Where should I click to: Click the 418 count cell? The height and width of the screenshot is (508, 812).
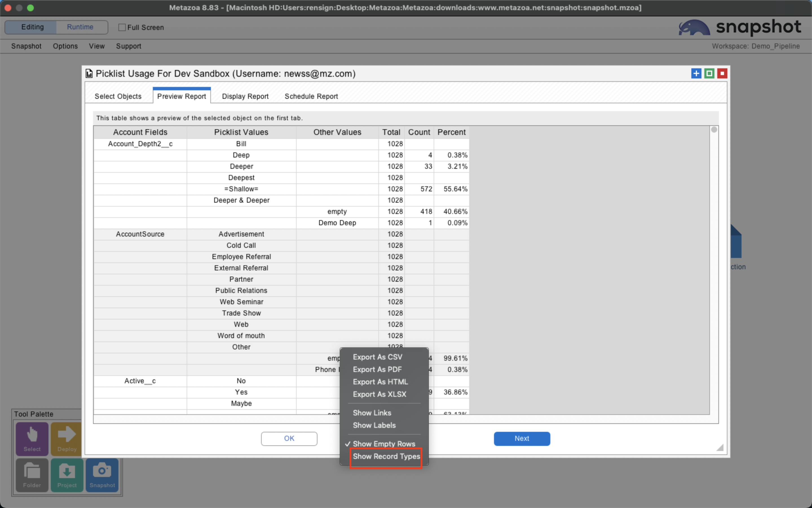419,211
